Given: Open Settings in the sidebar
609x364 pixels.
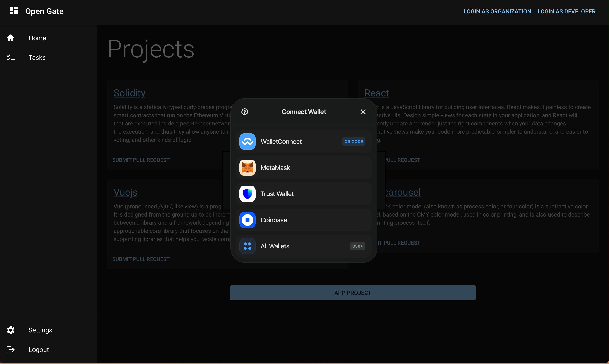Looking at the screenshot, I should 49,330.
